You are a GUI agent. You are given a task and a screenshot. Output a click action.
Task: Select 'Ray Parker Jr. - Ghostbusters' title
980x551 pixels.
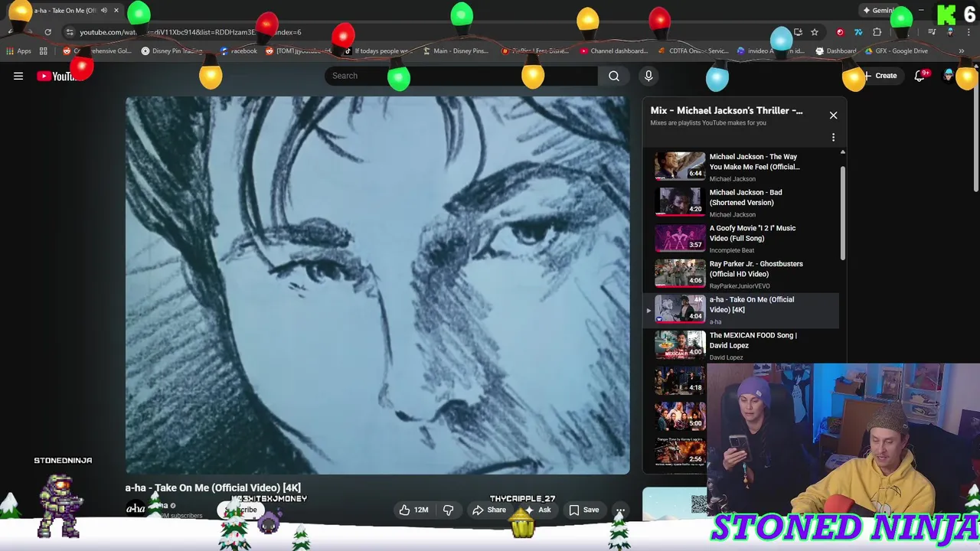pos(756,269)
